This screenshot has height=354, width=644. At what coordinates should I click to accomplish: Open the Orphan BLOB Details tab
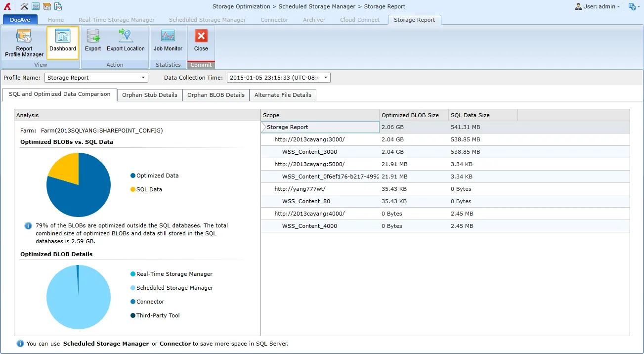[216, 95]
